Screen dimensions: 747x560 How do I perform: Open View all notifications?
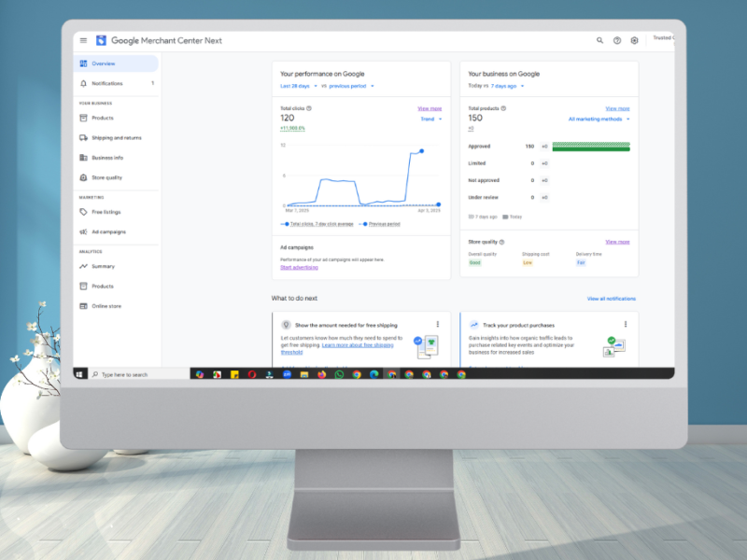[612, 299]
